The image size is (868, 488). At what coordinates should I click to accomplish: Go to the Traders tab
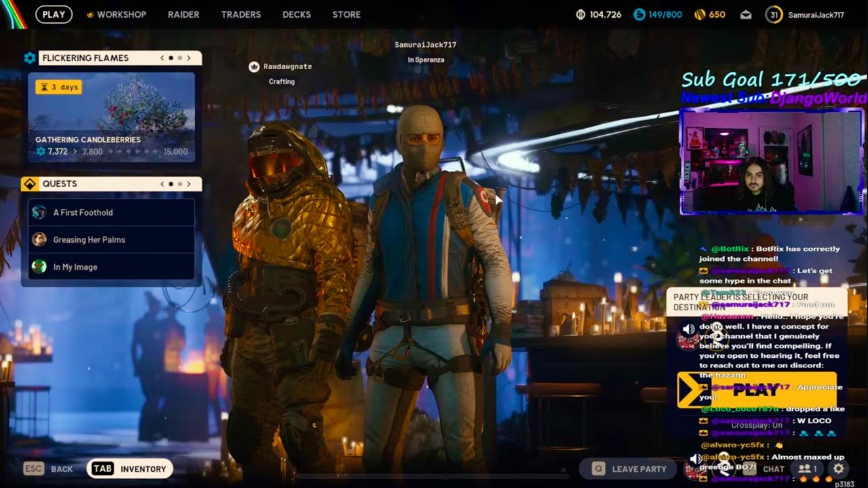coord(241,14)
